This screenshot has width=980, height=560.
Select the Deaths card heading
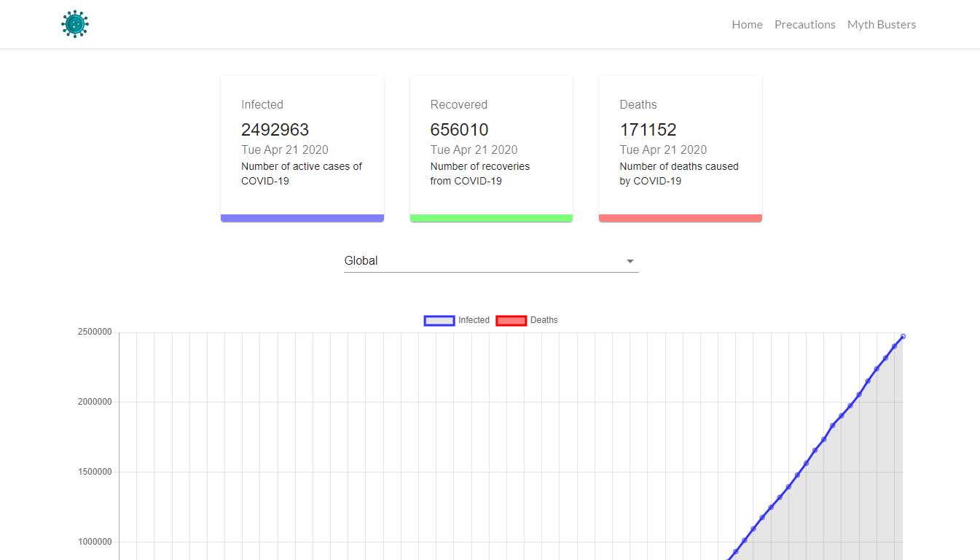pos(638,104)
